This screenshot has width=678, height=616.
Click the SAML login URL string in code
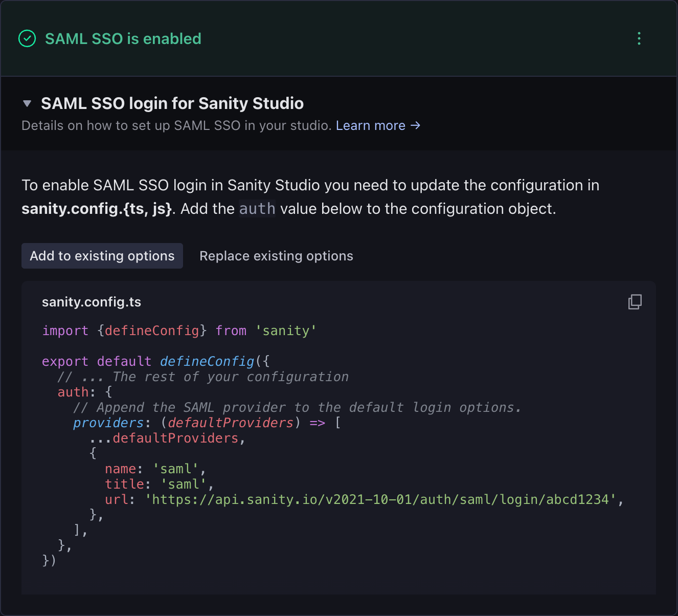pos(380,499)
